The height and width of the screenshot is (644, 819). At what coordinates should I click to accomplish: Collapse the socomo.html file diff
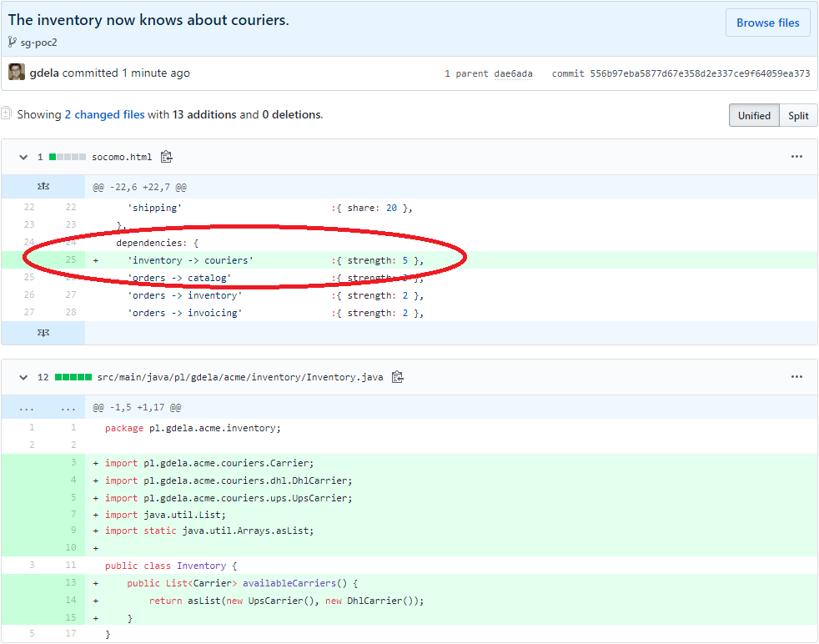tap(23, 156)
